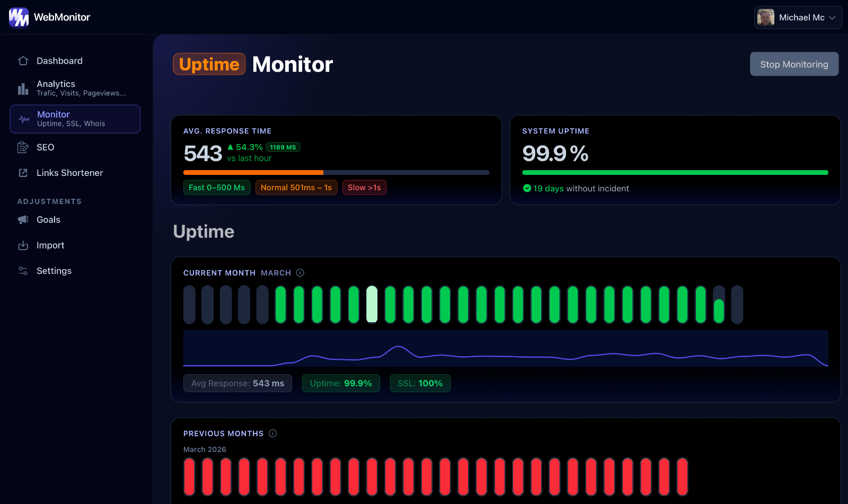The image size is (848, 504).
Task: Click the Monitor waveform icon
Action: pyautogui.click(x=24, y=119)
